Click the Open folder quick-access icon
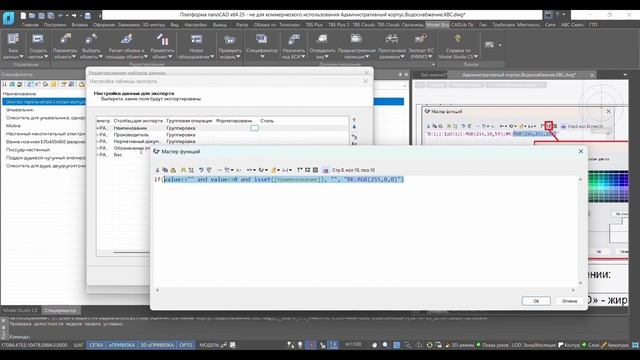 click(32, 16)
